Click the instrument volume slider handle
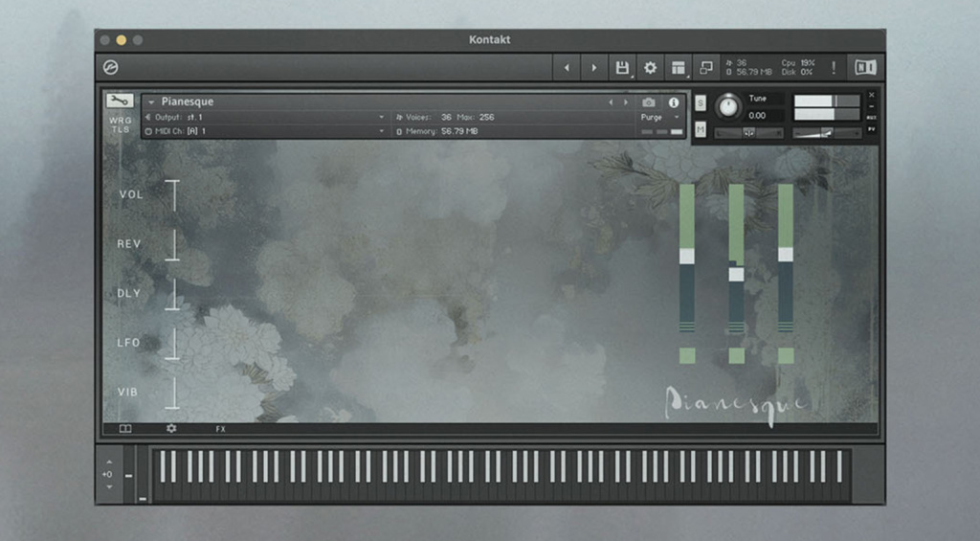980x541 pixels. coord(826,132)
